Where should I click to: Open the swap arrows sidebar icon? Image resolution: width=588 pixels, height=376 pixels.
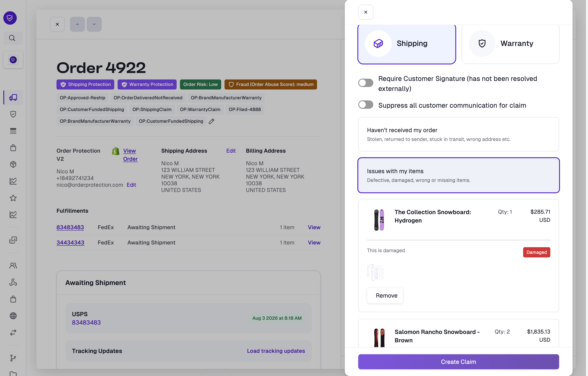point(13,333)
